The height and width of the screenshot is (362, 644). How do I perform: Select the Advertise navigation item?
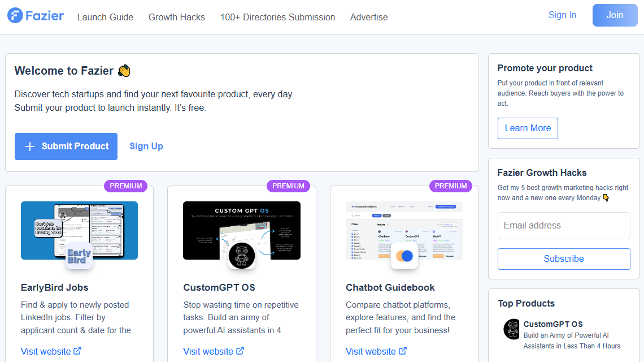pyautogui.click(x=369, y=18)
